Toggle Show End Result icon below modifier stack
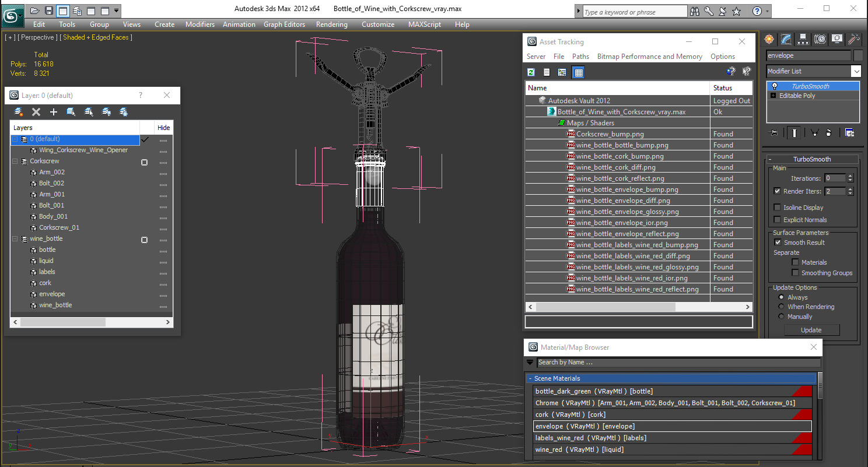868x467 pixels. [794, 133]
